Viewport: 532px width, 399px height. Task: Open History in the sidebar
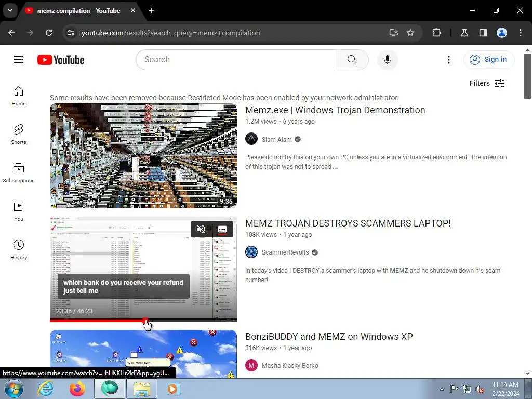pyautogui.click(x=19, y=250)
